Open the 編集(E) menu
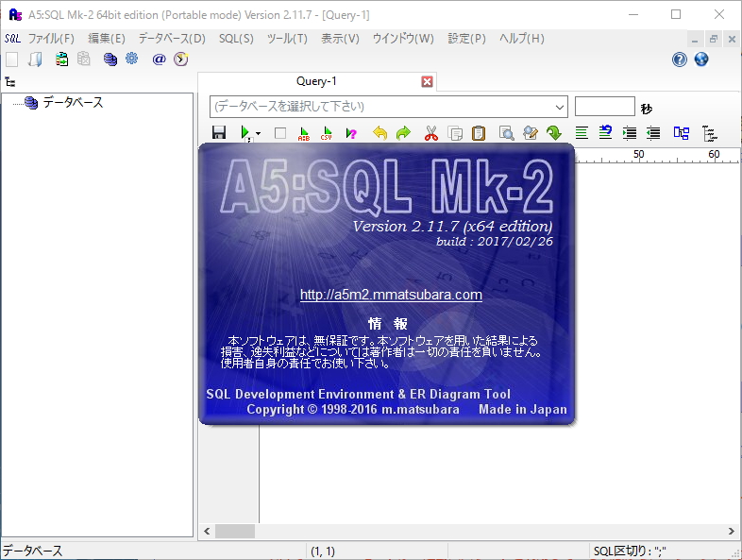 pyautogui.click(x=107, y=39)
